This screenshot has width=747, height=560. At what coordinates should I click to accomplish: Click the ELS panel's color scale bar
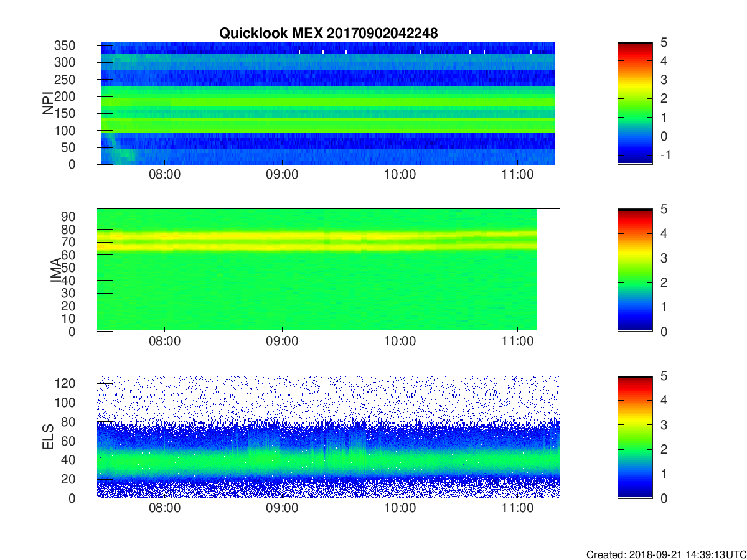635,437
